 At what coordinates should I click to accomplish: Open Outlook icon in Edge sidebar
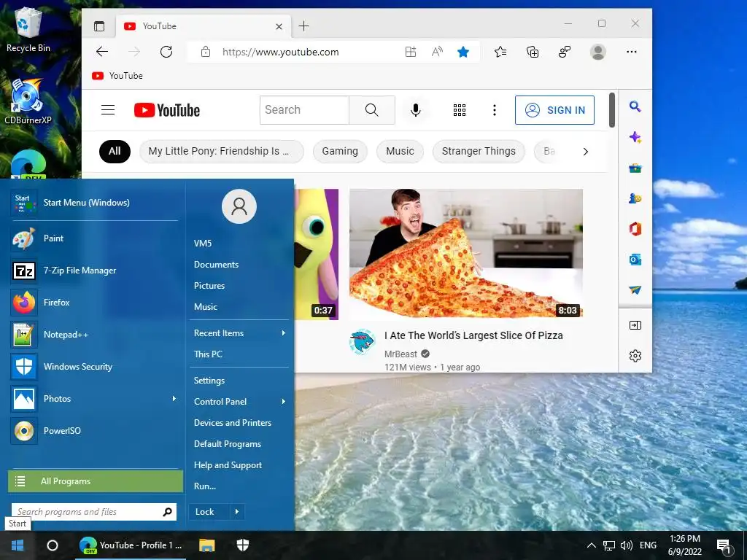[635, 260]
